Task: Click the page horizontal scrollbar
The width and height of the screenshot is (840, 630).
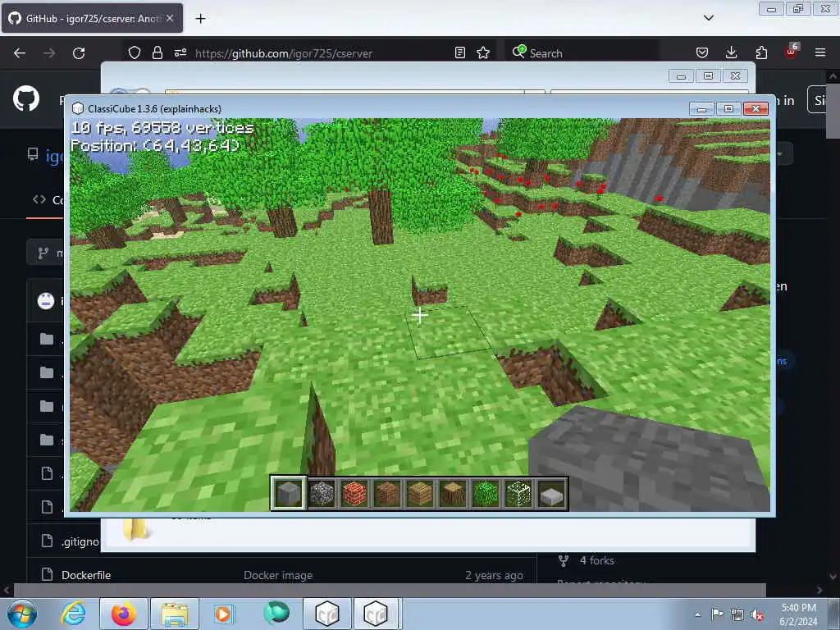Action: pos(390,590)
